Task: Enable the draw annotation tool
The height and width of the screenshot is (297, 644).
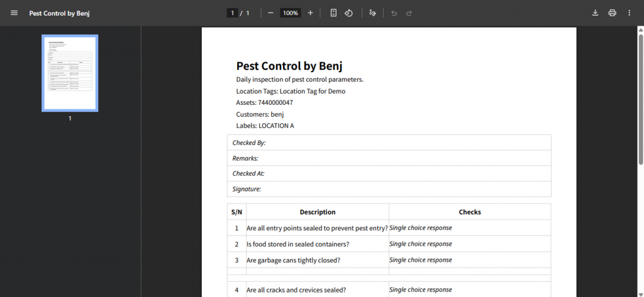Action: tap(373, 13)
